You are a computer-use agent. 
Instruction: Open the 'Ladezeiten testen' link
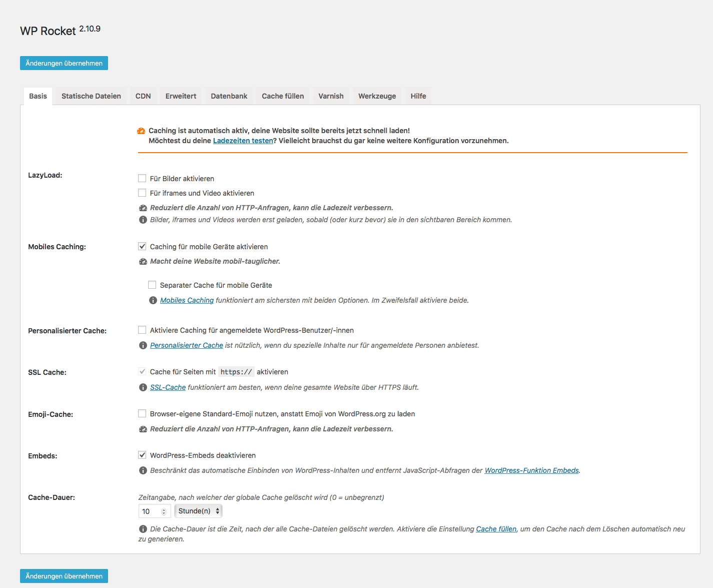(243, 141)
